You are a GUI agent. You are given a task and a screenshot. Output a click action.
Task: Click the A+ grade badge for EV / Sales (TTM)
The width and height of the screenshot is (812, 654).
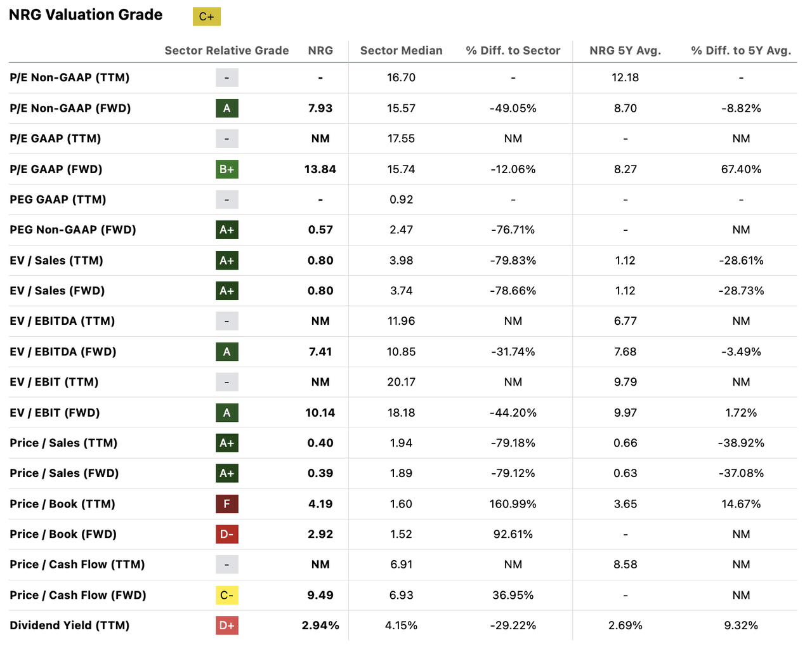227,261
